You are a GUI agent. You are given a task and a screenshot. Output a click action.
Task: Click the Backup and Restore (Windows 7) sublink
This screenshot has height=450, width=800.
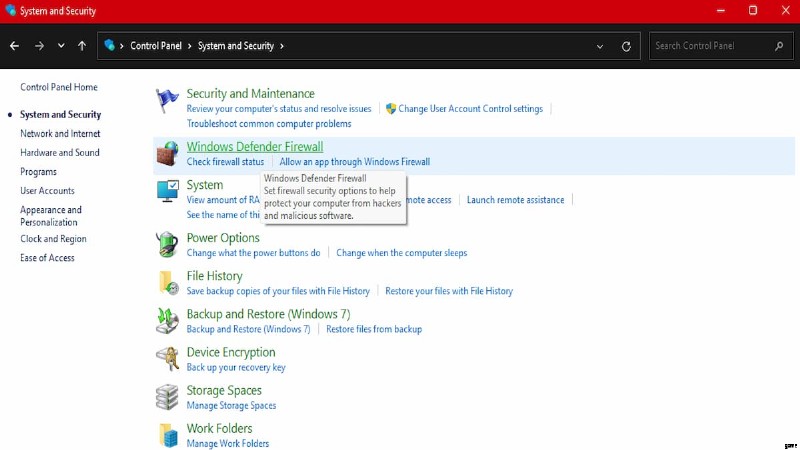[248, 330]
